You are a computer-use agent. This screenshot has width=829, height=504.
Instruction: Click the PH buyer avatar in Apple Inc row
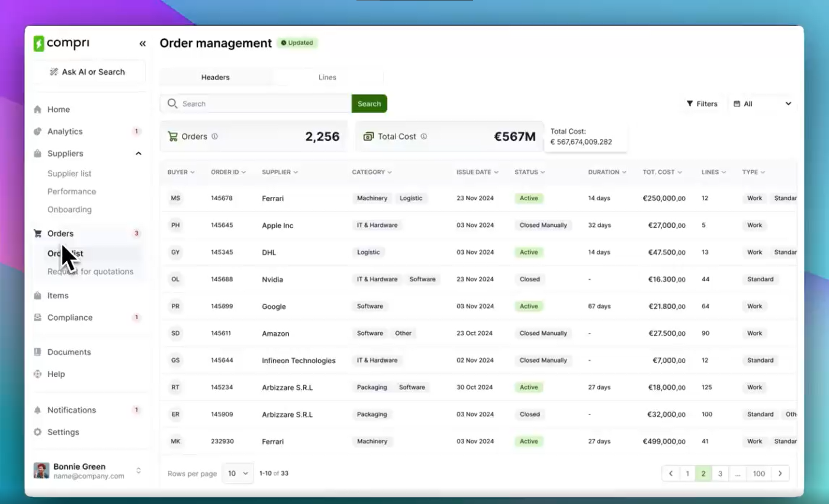tap(176, 225)
